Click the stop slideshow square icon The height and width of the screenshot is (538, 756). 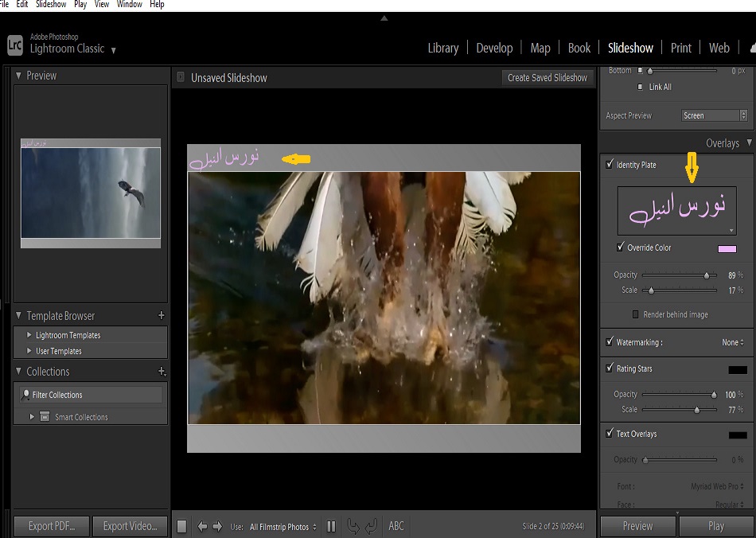click(181, 526)
